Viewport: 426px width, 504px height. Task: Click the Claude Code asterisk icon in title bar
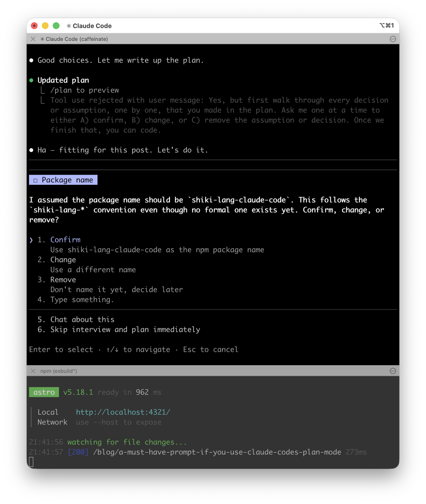click(69, 26)
